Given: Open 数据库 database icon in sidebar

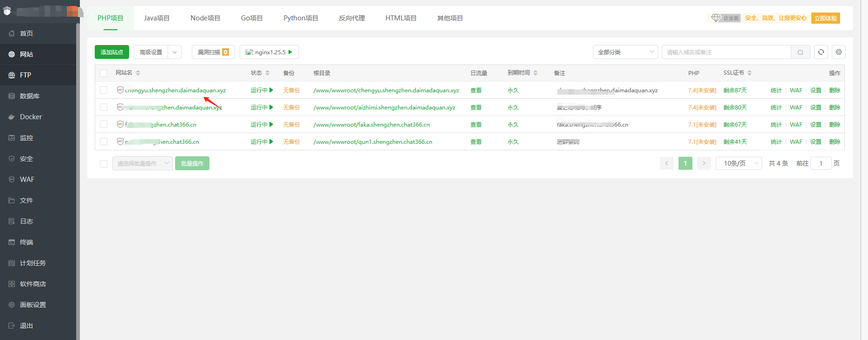Looking at the screenshot, I should (12, 96).
